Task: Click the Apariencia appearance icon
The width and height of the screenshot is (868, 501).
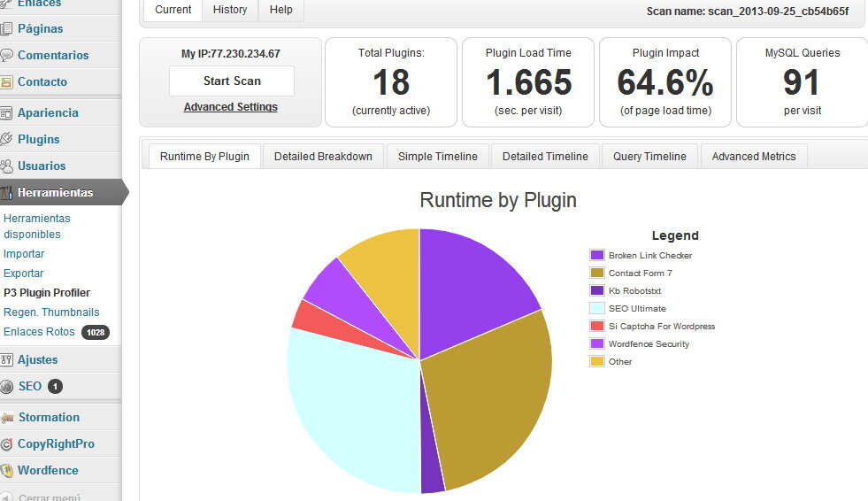Action: click(x=6, y=113)
